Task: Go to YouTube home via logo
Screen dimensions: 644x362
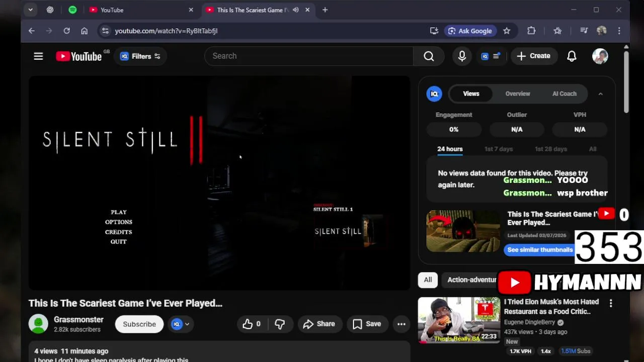Action: pos(79,56)
